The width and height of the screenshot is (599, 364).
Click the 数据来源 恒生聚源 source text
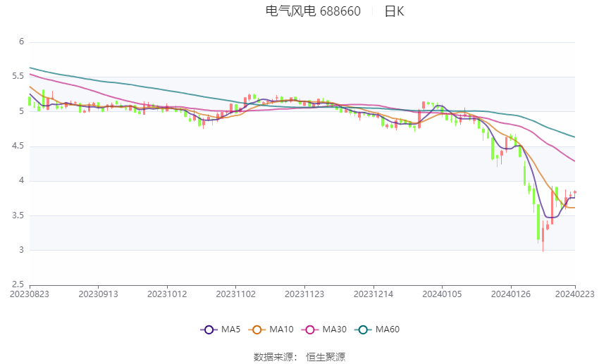point(299,357)
